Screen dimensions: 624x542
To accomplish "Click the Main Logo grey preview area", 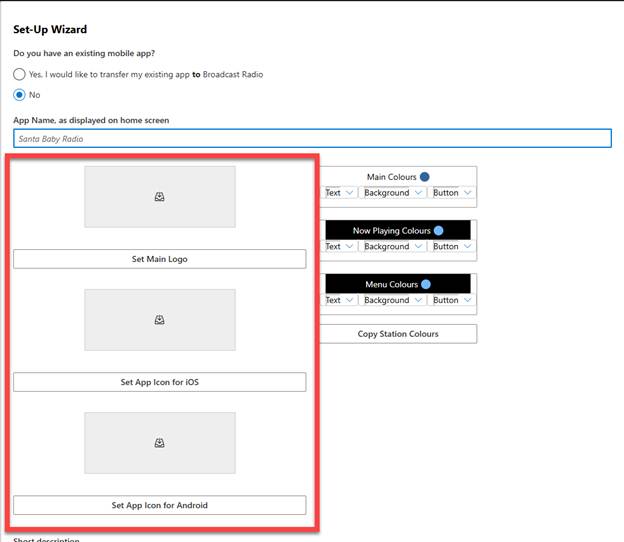I will click(x=160, y=197).
